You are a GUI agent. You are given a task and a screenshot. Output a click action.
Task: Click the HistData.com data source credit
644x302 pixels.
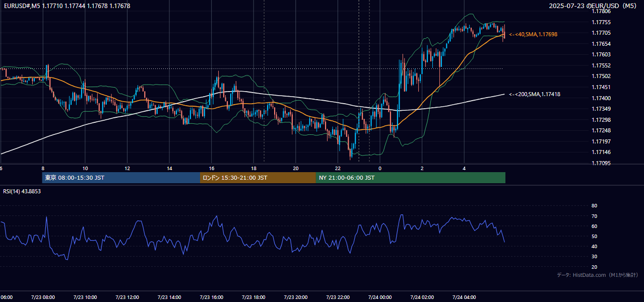(x=598, y=275)
